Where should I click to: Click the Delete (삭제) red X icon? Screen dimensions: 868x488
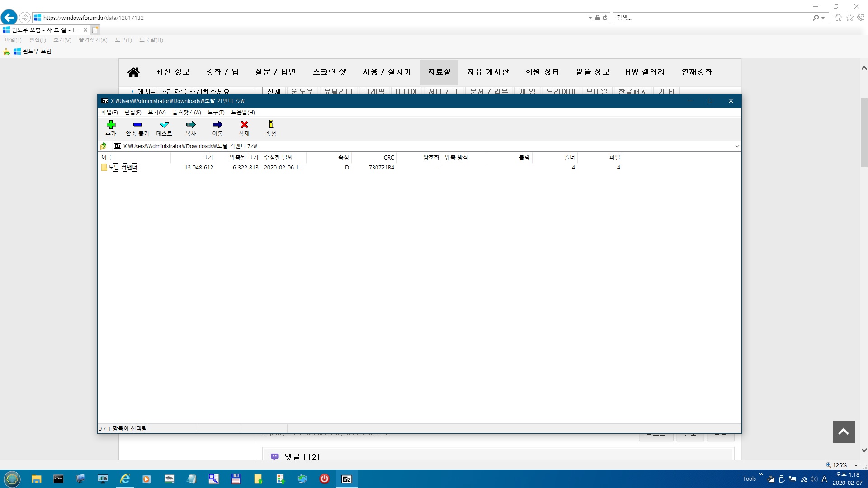[x=244, y=125]
